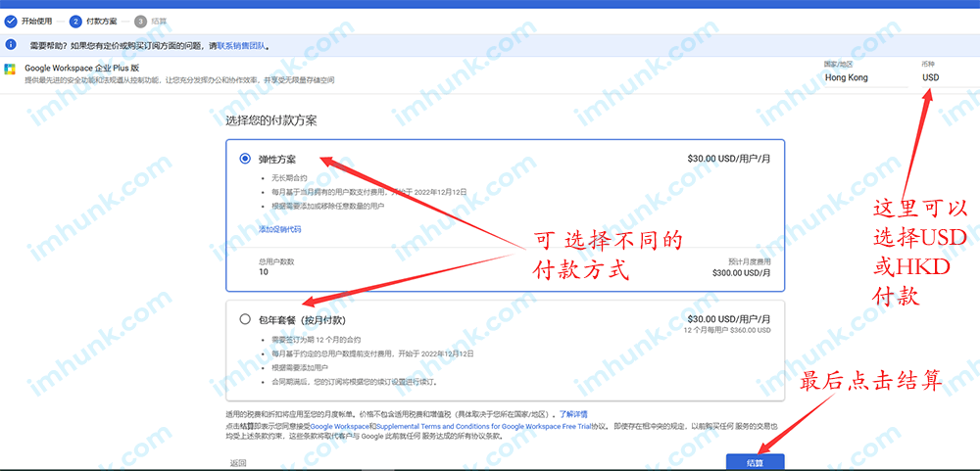980x471 pixels.
Task: Go to the 结算 step label
Action: [159, 22]
